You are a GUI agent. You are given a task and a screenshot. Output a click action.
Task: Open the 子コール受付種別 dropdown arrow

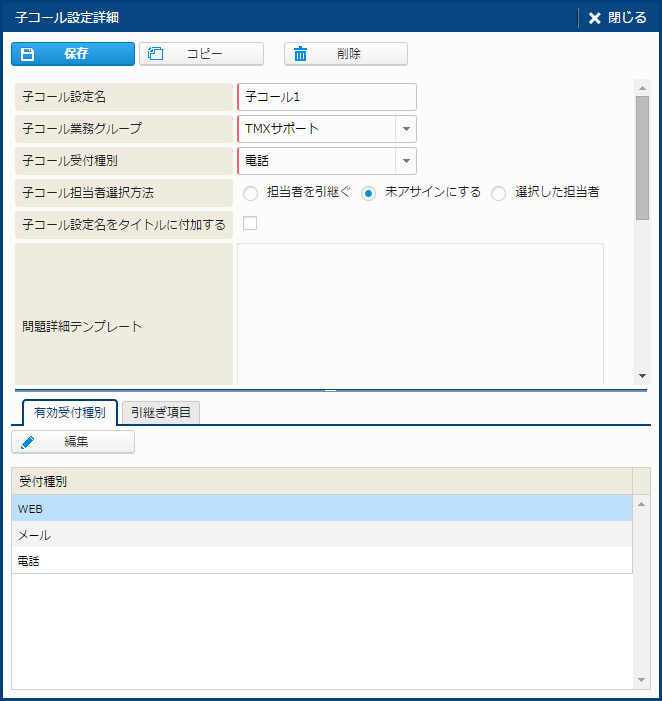[x=405, y=161]
